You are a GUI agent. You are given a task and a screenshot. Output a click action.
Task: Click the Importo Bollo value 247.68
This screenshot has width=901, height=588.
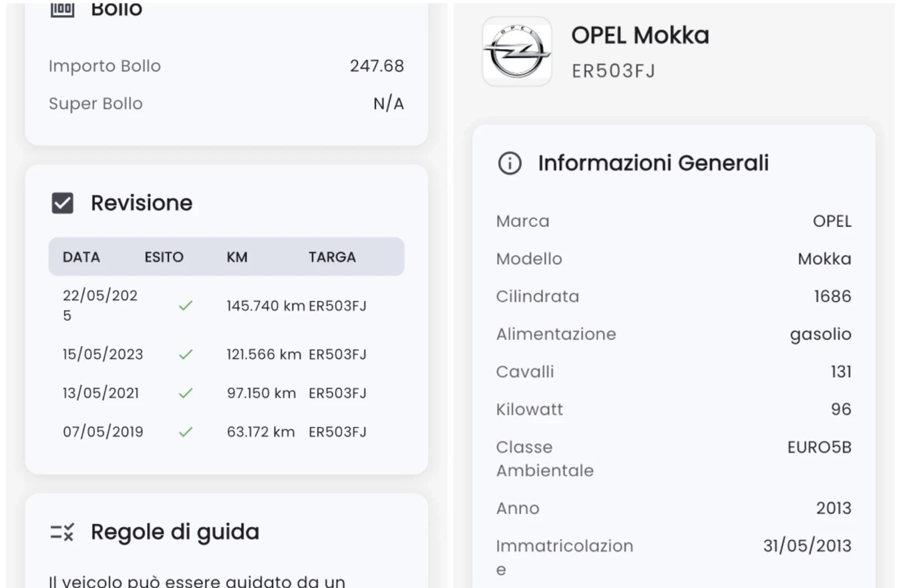point(378,65)
